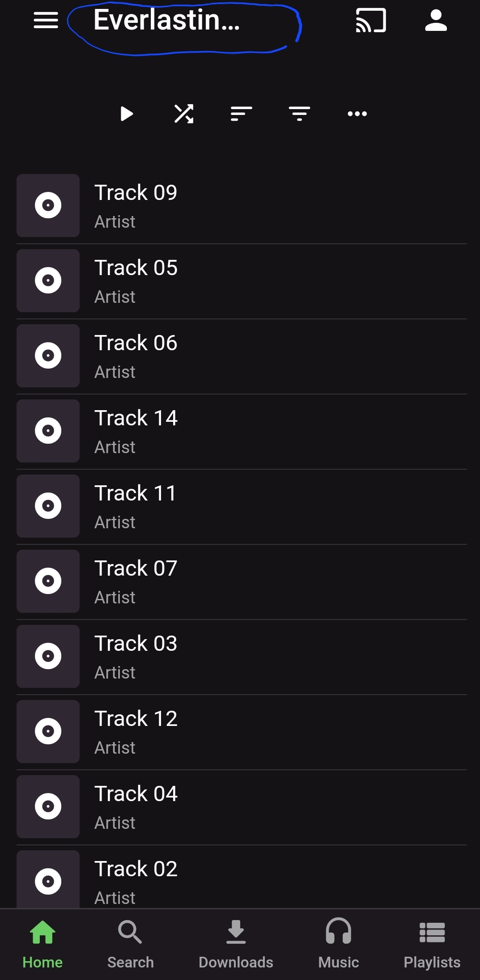This screenshot has height=980, width=480.
Task: Play all tracks in the playlist
Action: [x=127, y=114]
